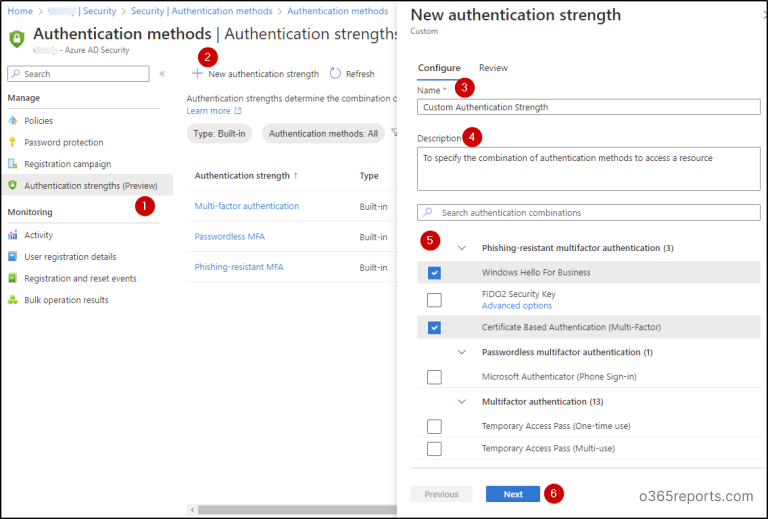Click the Password protection key icon
The image size is (768, 519).
[x=13, y=142]
